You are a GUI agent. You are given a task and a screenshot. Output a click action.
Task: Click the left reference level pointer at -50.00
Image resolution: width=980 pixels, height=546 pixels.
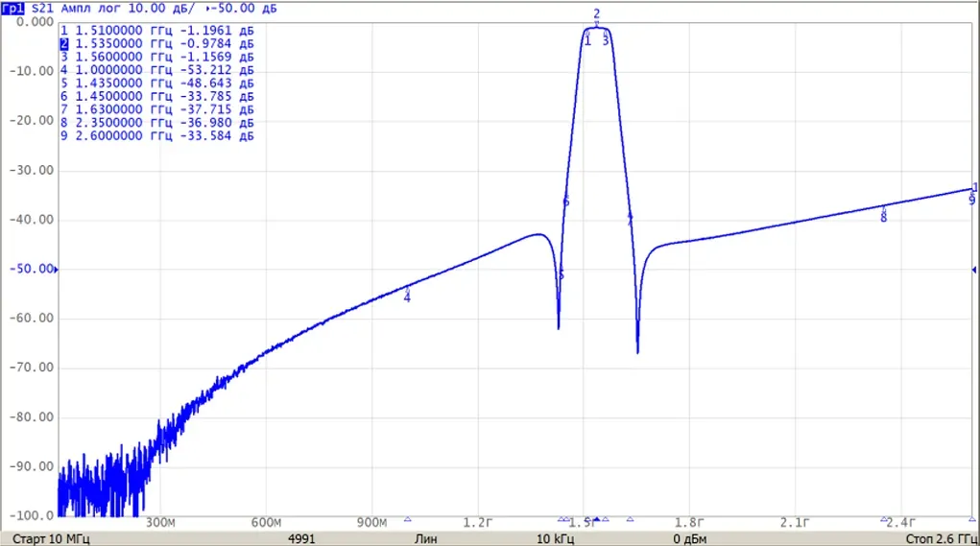(57, 270)
